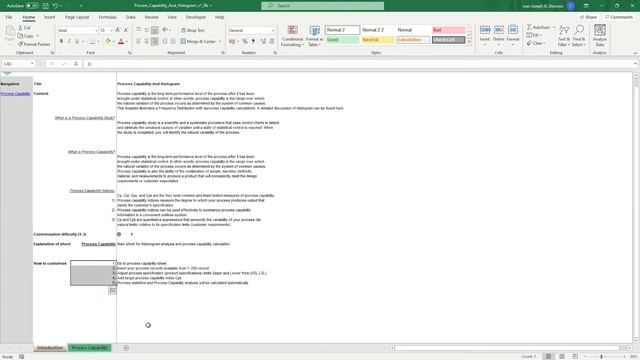640x360 pixels.
Task: Activate the Format Painter brush
Action: coord(34,44)
